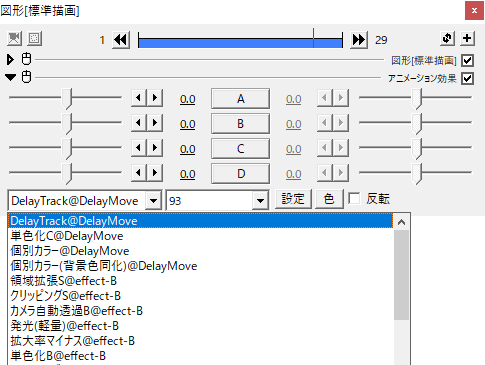Click the C track movement button

point(240,149)
